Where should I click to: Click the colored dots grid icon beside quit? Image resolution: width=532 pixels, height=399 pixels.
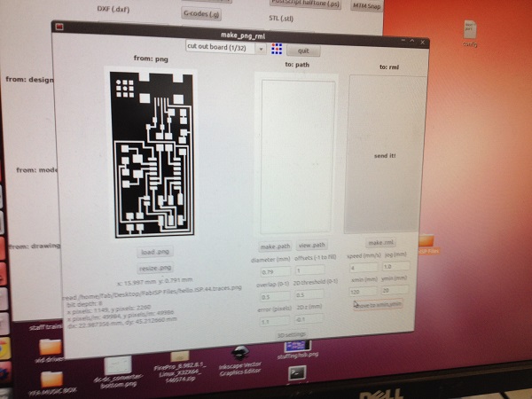pyautogui.click(x=277, y=49)
